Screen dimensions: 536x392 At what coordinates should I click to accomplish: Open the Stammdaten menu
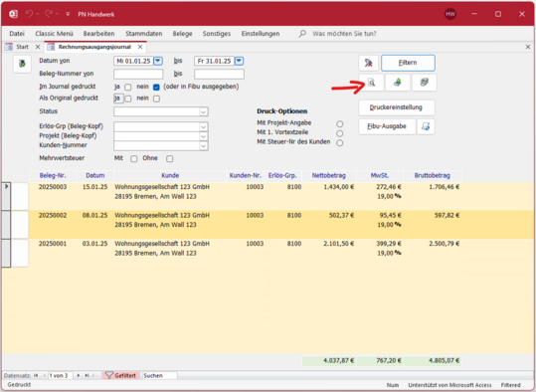point(143,34)
